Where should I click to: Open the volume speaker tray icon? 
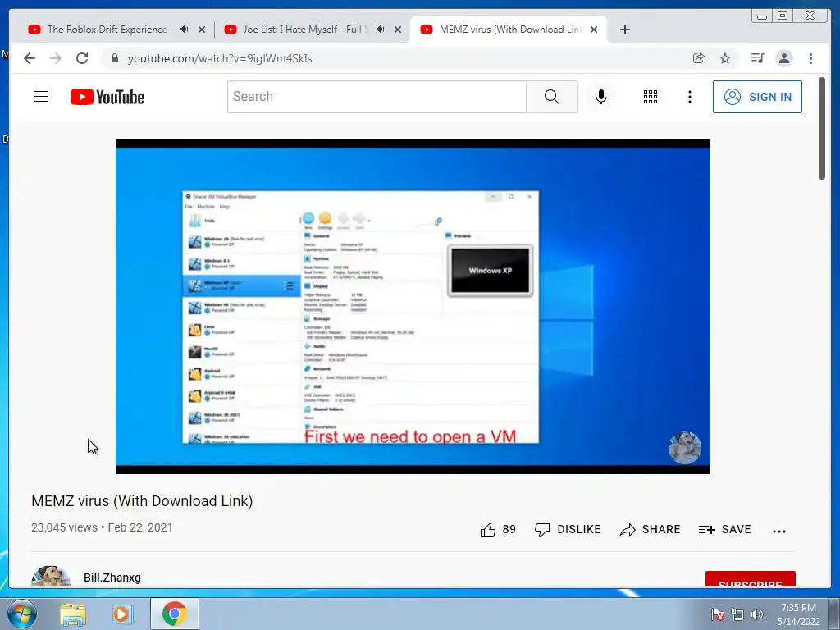point(757,614)
